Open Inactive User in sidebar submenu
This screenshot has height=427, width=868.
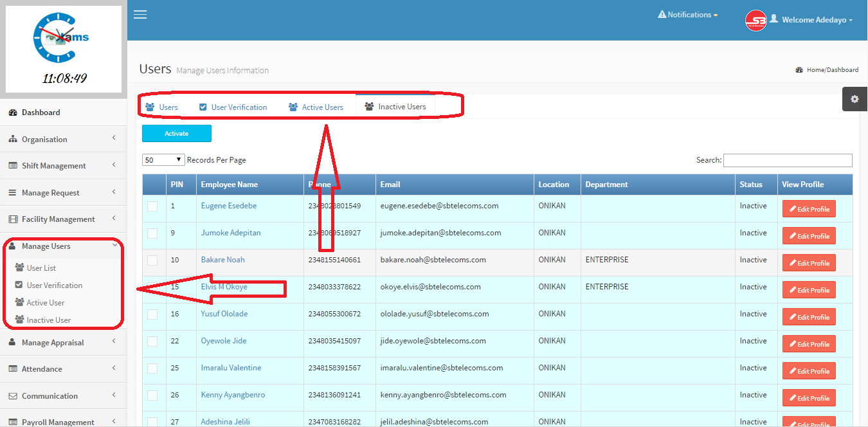point(48,320)
